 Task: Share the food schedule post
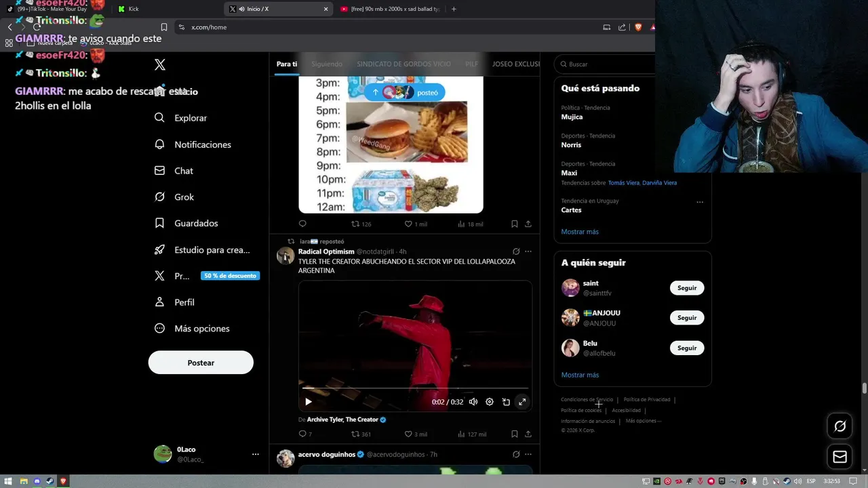coord(528,224)
